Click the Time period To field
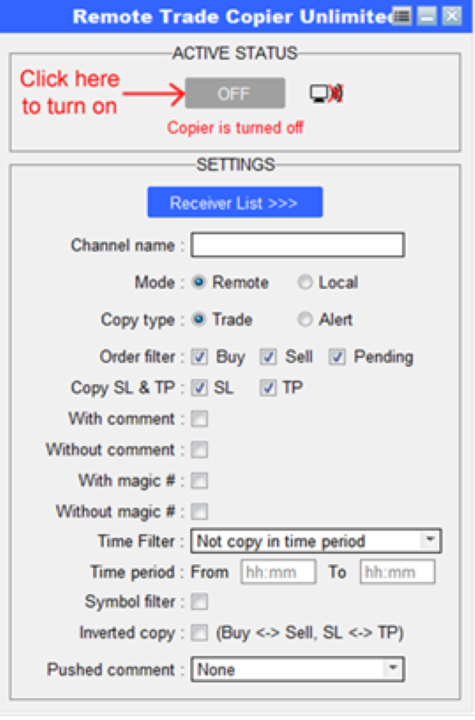 click(397, 572)
